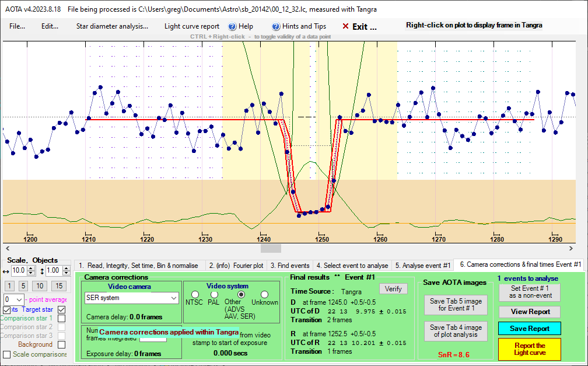Check the Scale comparisons option
The width and height of the screenshot is (588, 366).
click(7, 354)
